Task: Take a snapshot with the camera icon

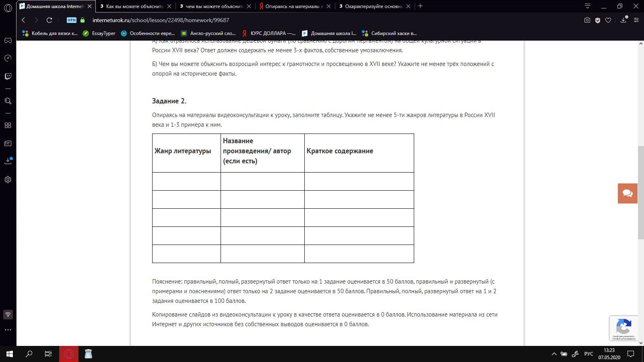Action: tap(587, 20)
